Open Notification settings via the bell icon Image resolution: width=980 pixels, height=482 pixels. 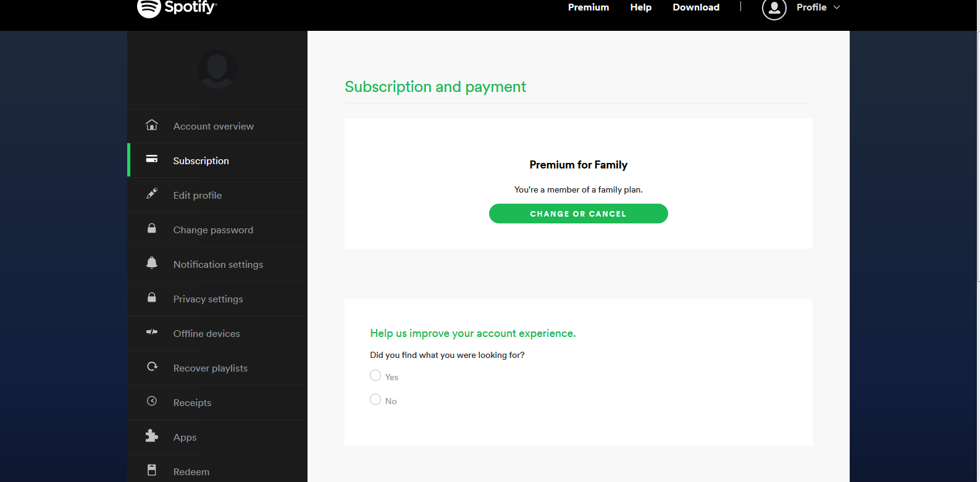[x=152, y=263]
